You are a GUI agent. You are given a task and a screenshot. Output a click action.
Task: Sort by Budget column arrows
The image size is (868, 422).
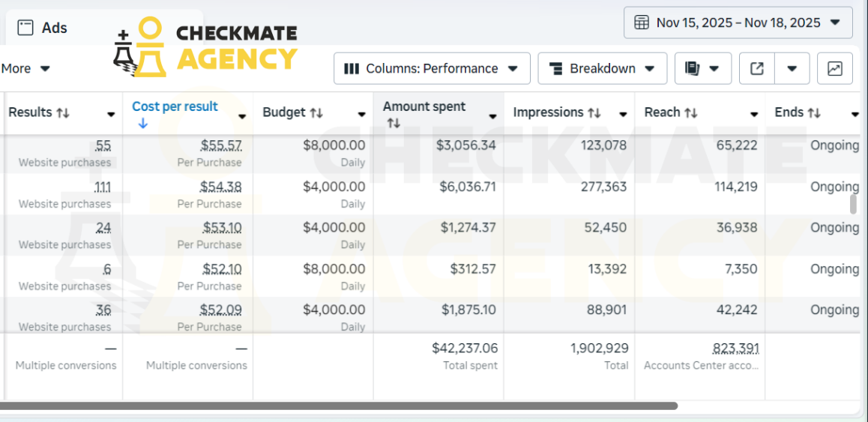coord(316,113)
